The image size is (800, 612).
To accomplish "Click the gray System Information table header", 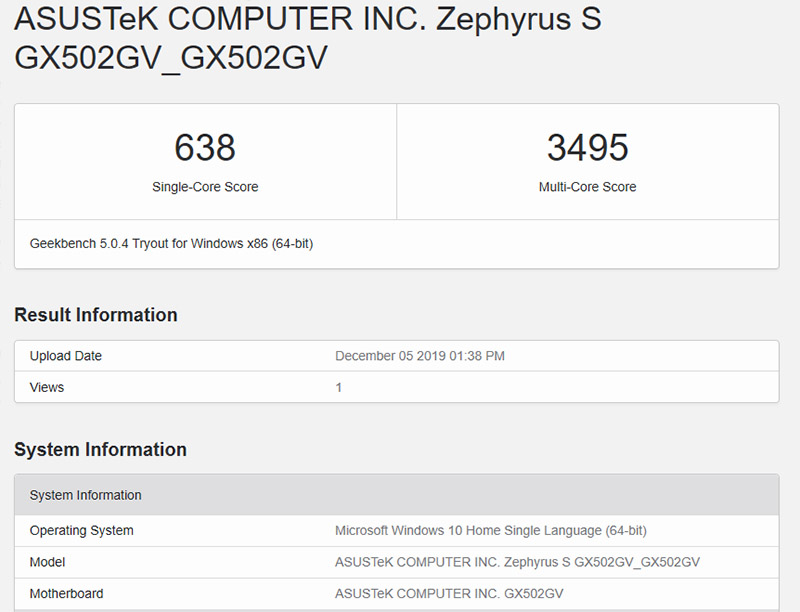I will [86, 495].
